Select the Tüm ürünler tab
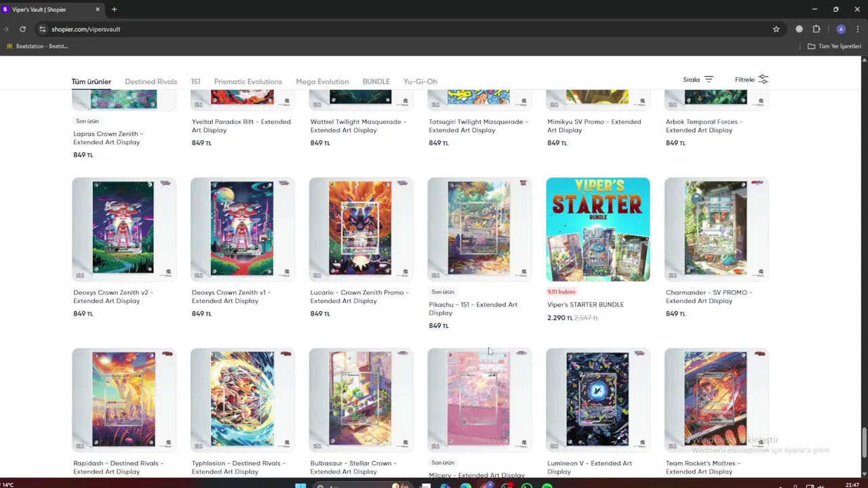This screenshot has width=868, height=488. click(x=91, y=81)
